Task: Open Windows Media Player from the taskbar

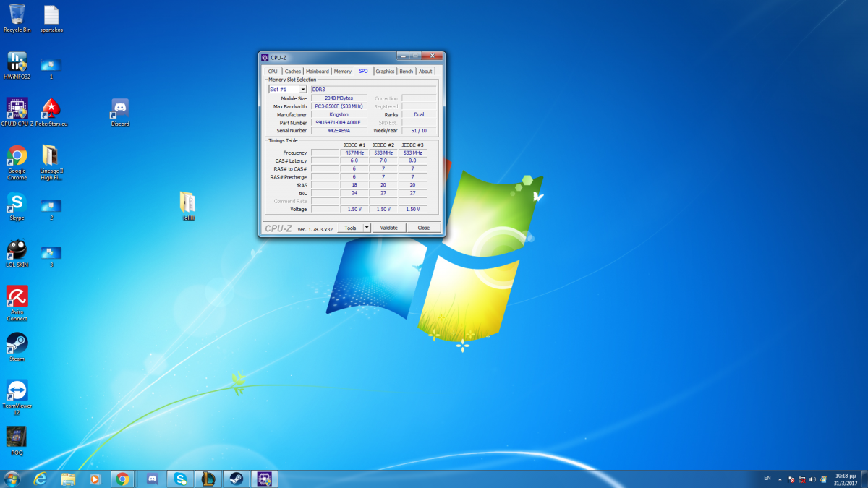Action: pos(95,479)
